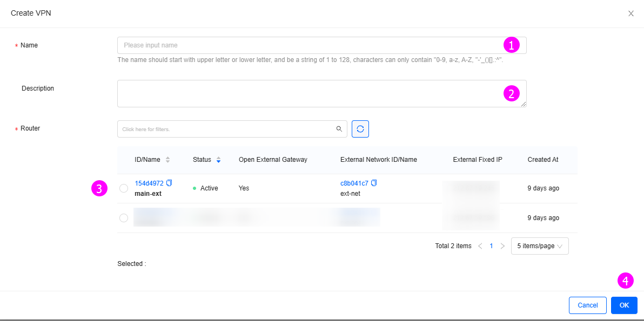Click the Active status text
The image size is (644, 321).
point(209,188)
